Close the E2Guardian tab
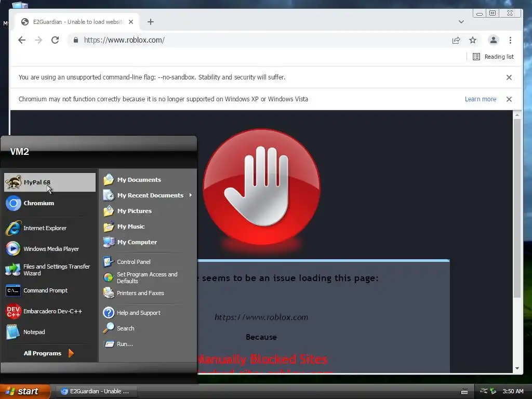The width and height of the screenshot is (532, 399). tap(131, 22)
